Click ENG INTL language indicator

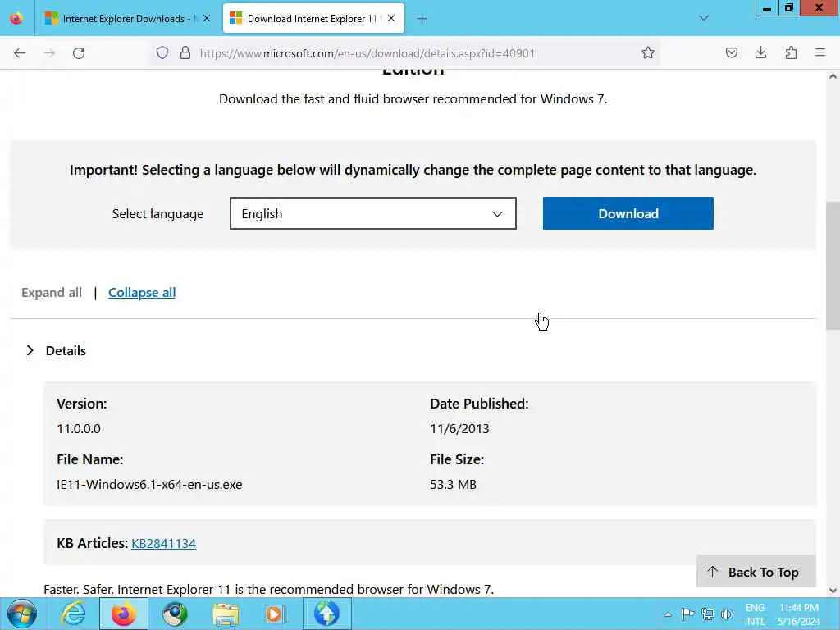[755, 614]
